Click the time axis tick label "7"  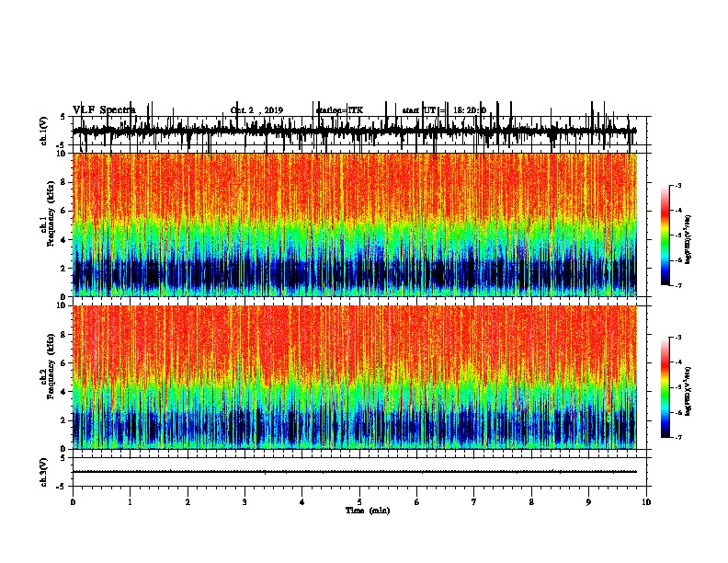(474, 502)
